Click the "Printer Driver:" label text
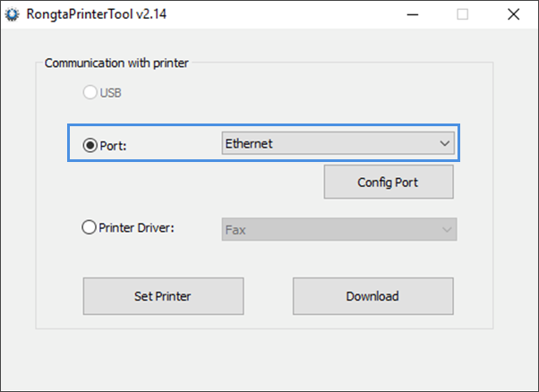 click(x=136, y=228)
